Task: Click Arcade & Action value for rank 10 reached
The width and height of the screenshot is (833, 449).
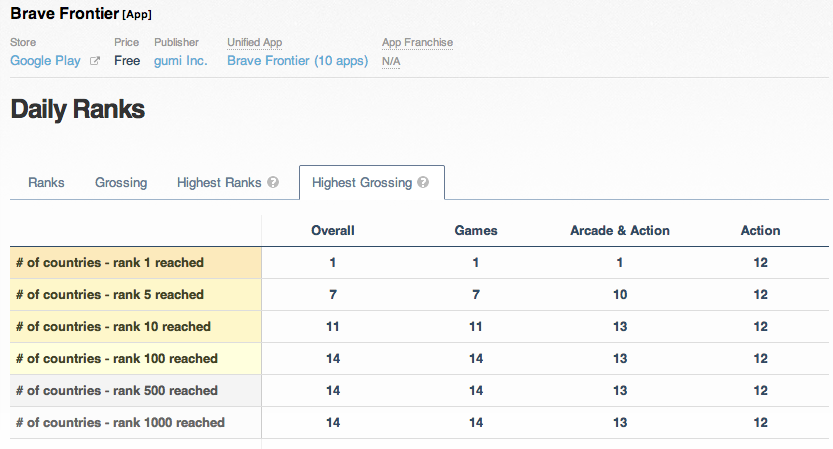Action: point(620,326)
